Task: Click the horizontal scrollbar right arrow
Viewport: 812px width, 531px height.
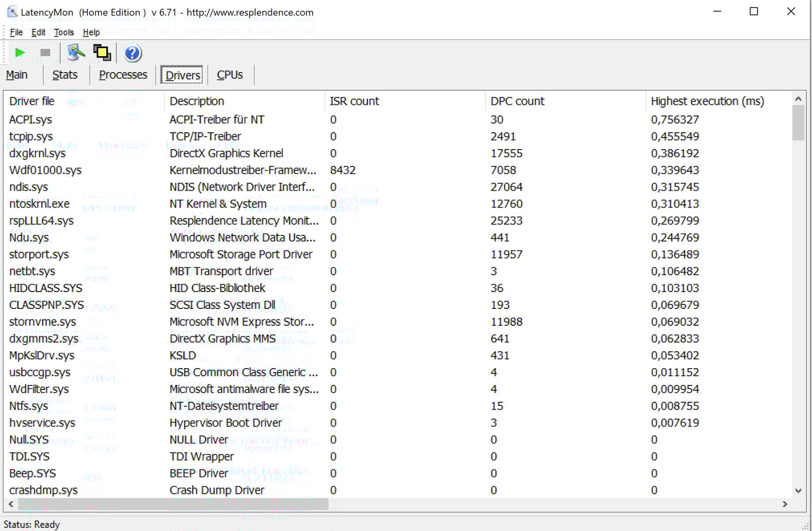Action: [785, 504]
